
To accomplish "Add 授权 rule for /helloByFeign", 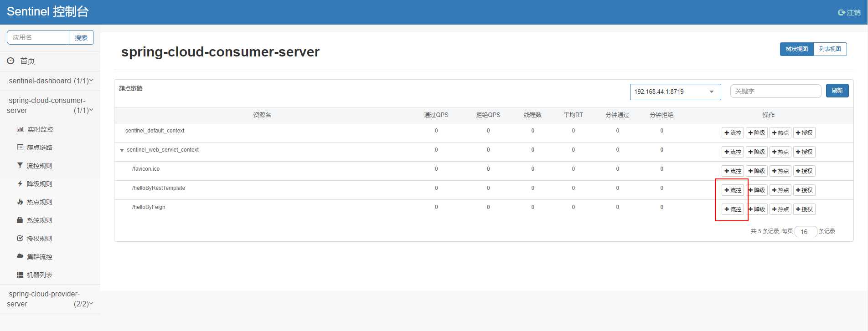I will tap(804, 209).
